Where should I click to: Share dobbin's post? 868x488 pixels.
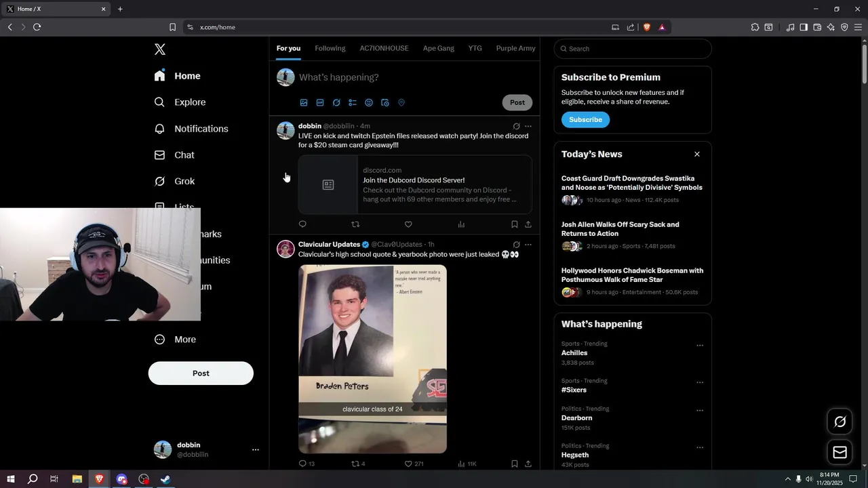528,224
